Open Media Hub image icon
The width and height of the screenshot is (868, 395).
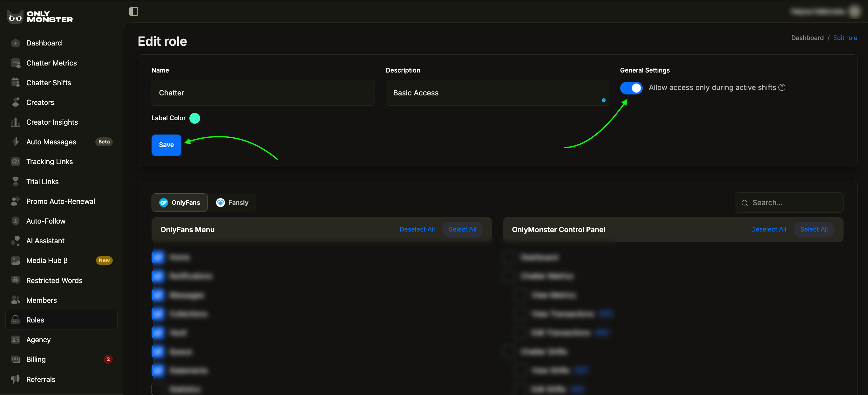click(16, 260)
